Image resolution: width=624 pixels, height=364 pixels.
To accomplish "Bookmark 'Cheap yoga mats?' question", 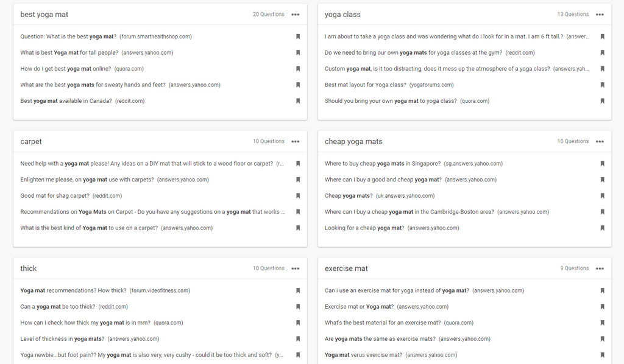I will click(x=602, y=196).
